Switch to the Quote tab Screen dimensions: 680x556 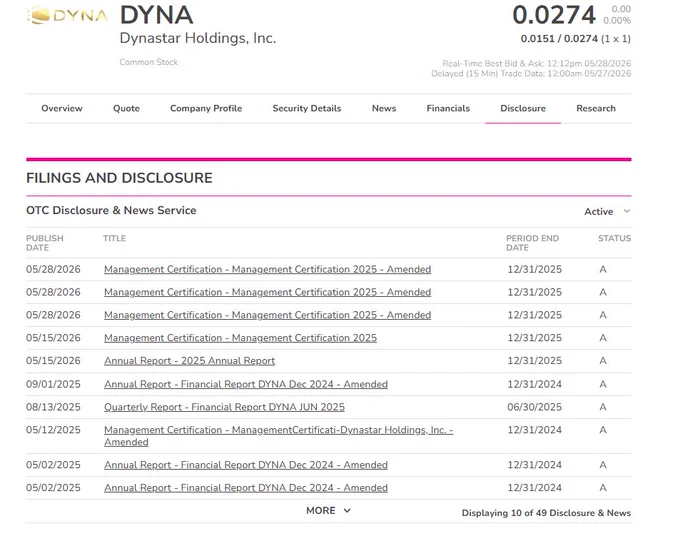(126, 108)
